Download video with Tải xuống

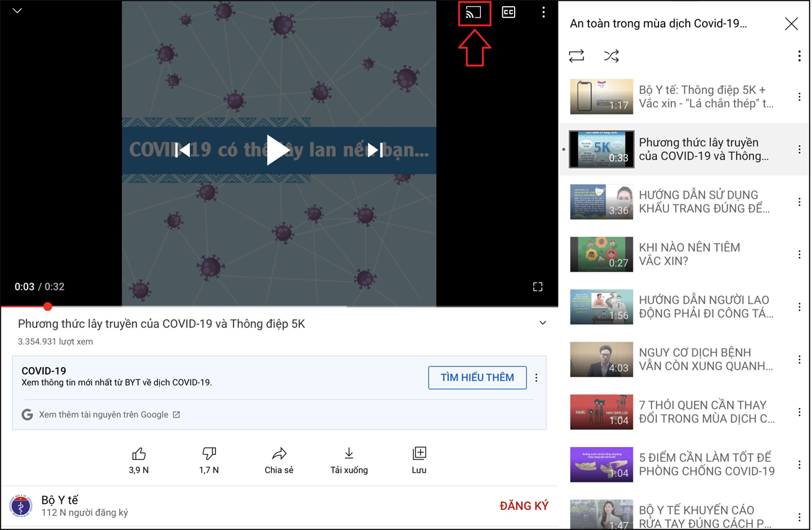349,461
